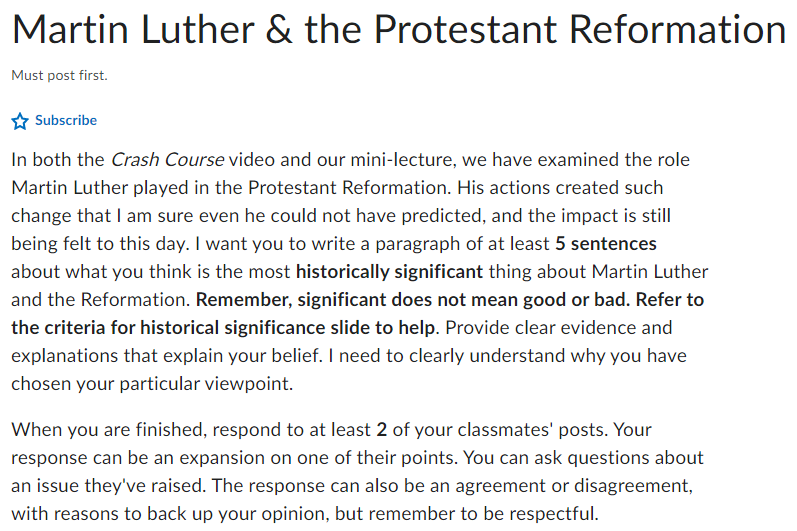The width and height of the screenshot is (797, 531).
Task: Click the Subscribe link text
Action: (66, 120)
